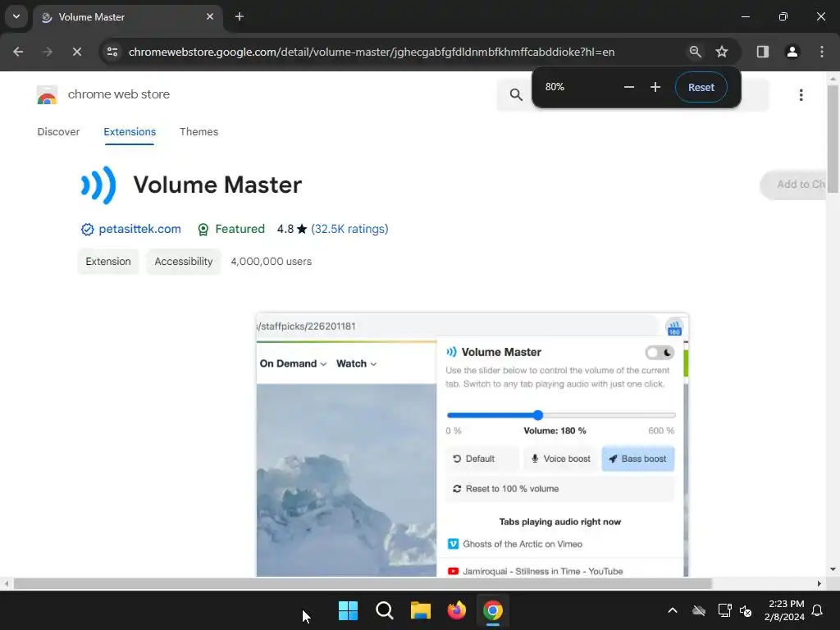Click Reset to 100 % volume

(x=559, y=489)
